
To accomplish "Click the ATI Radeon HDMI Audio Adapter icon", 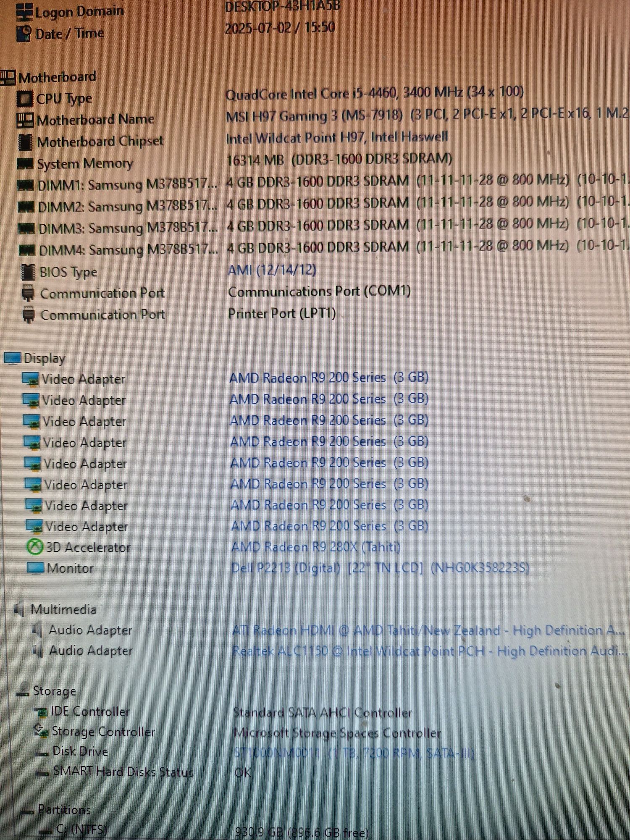I will point(37,630).
